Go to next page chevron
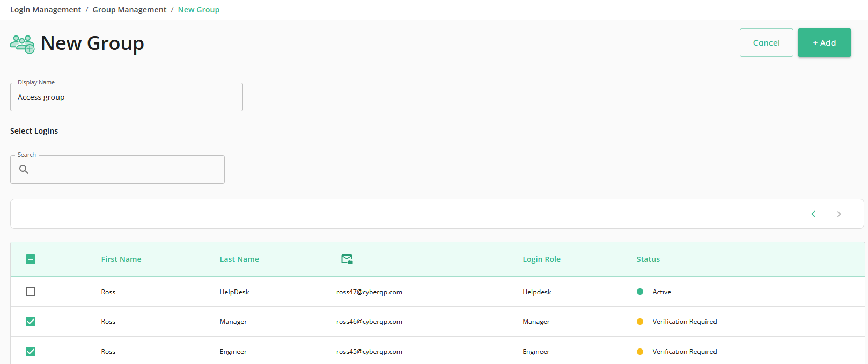868x364 pixels. click(x=839, y=214)
